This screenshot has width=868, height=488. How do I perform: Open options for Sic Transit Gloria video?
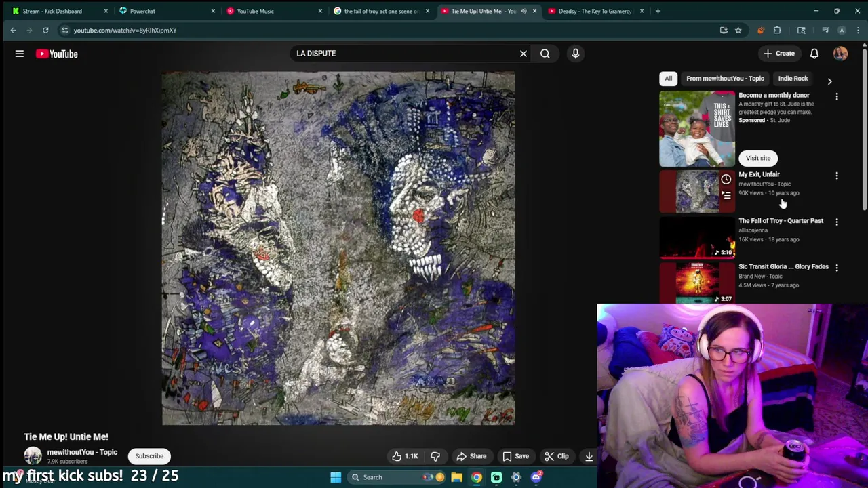click(x=837, y=268)
